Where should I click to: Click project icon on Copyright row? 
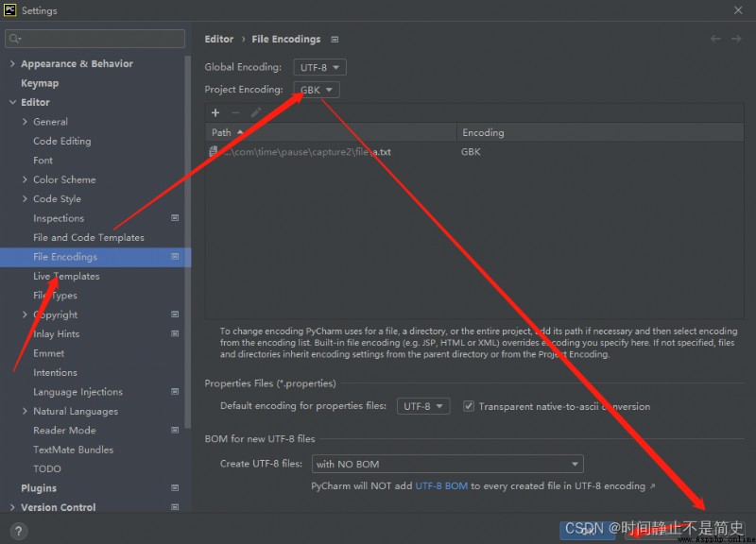point(175,314)
